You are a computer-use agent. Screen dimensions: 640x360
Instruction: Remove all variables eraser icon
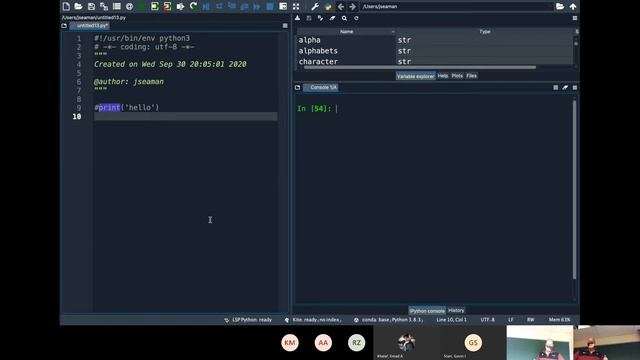332,18
